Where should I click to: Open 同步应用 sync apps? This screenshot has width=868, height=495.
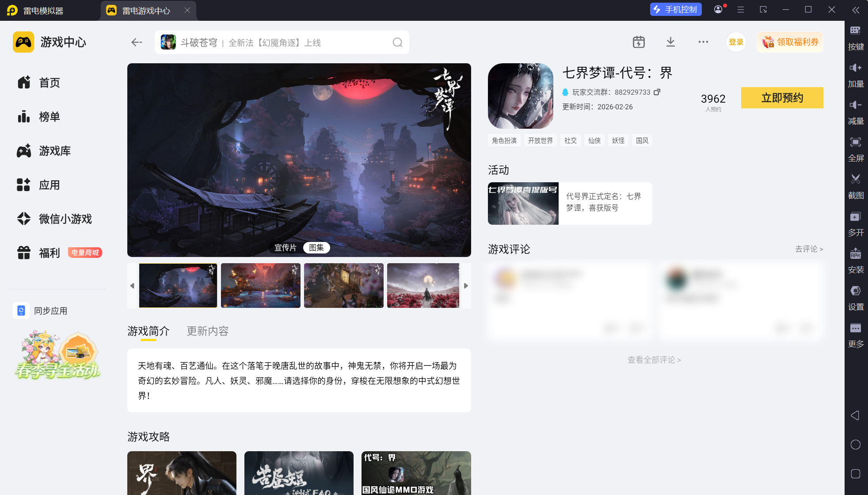click(x=41, y=311)
